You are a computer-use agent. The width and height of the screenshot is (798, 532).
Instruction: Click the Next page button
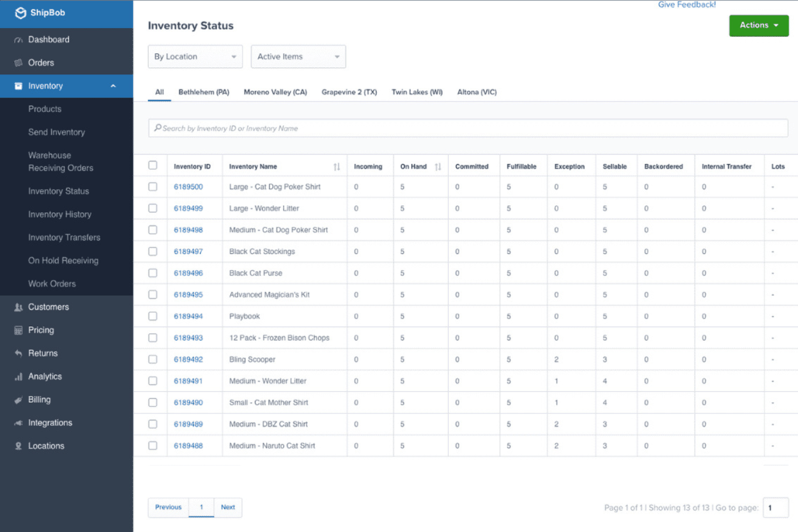point(228,507)
